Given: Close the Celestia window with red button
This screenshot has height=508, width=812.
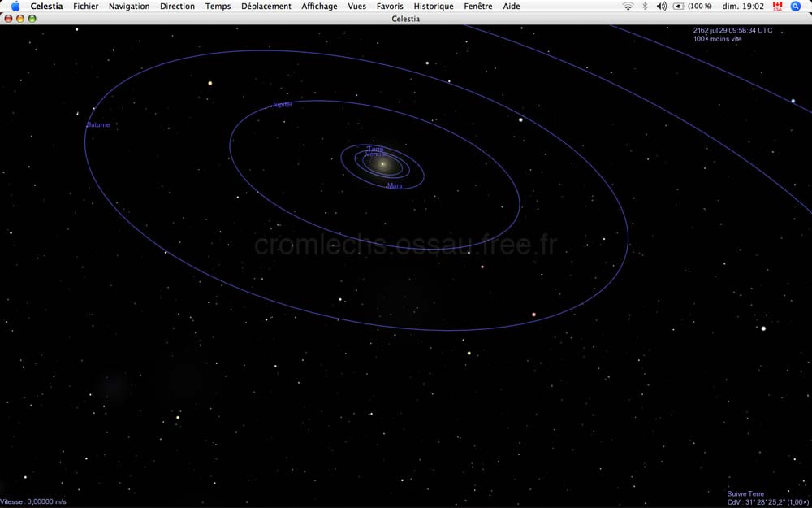Looking at the screenshot, I should [x=8, y=19].
